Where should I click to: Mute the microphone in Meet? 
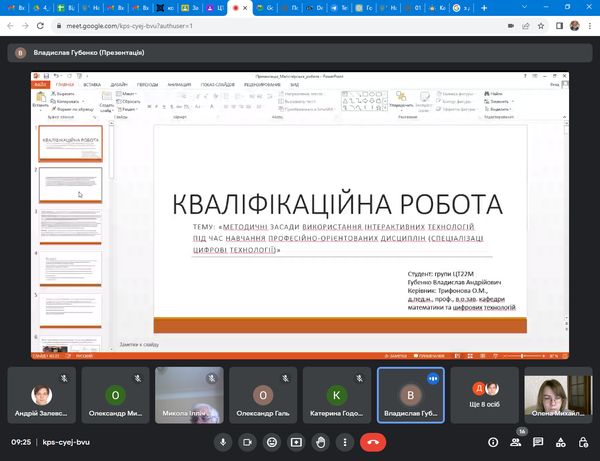point(222,441)
